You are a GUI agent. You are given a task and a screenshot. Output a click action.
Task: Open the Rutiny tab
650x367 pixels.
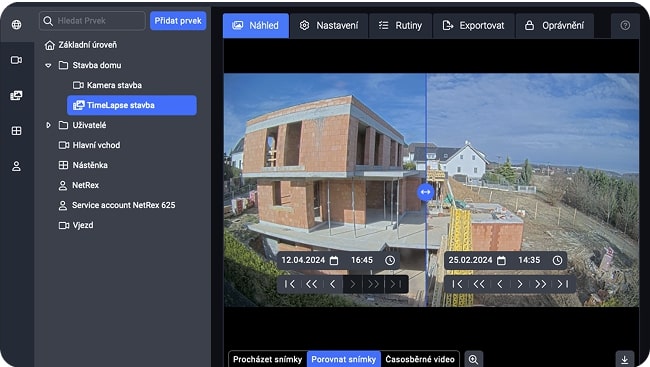pyautogui.click(x=400, y=25)
